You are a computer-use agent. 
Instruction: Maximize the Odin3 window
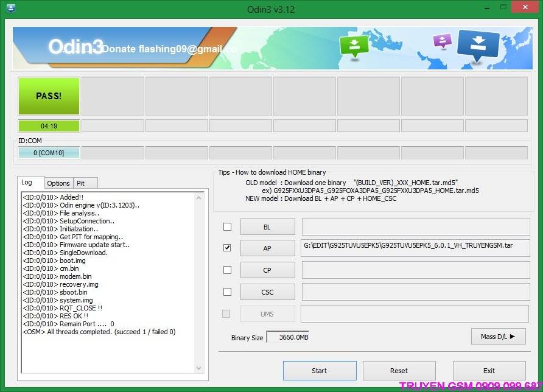point(503,7)
